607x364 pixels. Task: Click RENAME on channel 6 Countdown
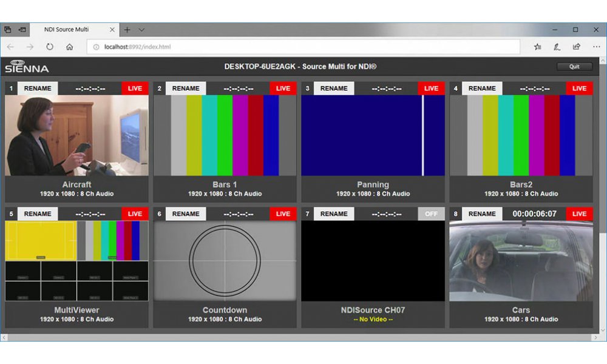point(186,214)
